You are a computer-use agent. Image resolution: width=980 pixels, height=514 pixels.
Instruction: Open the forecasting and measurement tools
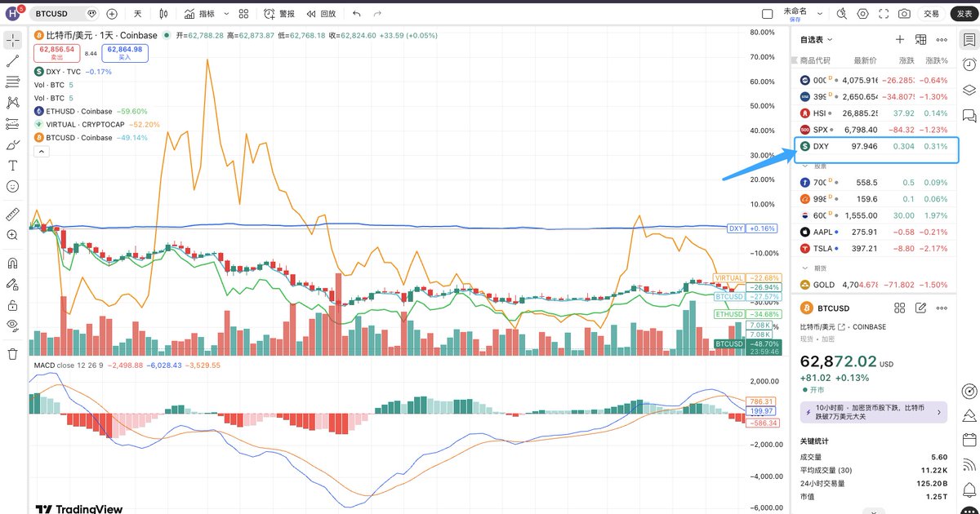coord(12,124)
